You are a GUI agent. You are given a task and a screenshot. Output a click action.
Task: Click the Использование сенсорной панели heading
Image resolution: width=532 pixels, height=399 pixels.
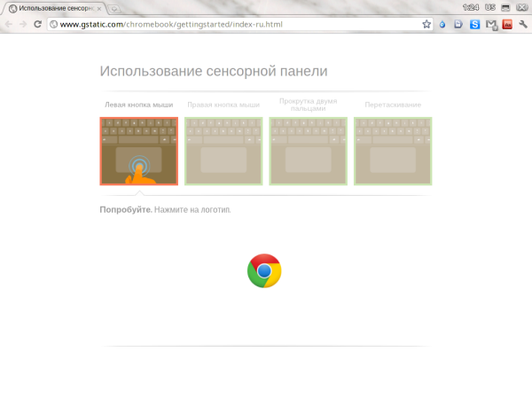(214, 71)
